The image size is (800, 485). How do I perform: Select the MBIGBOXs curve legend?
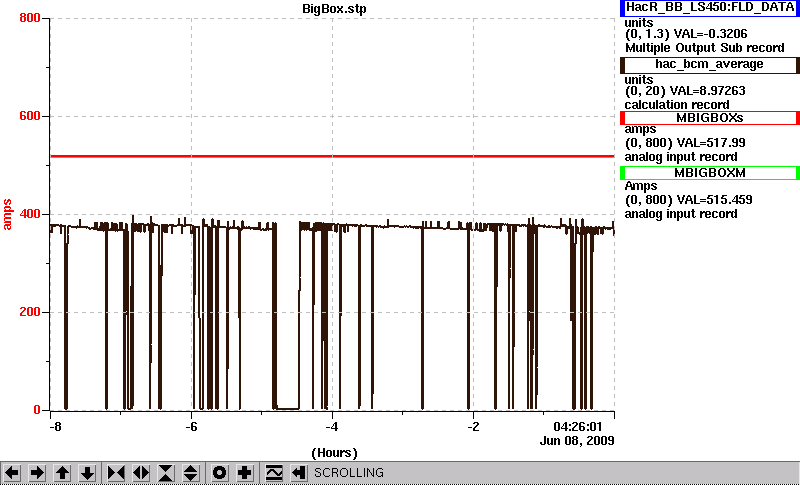click(x=710, y=118)
